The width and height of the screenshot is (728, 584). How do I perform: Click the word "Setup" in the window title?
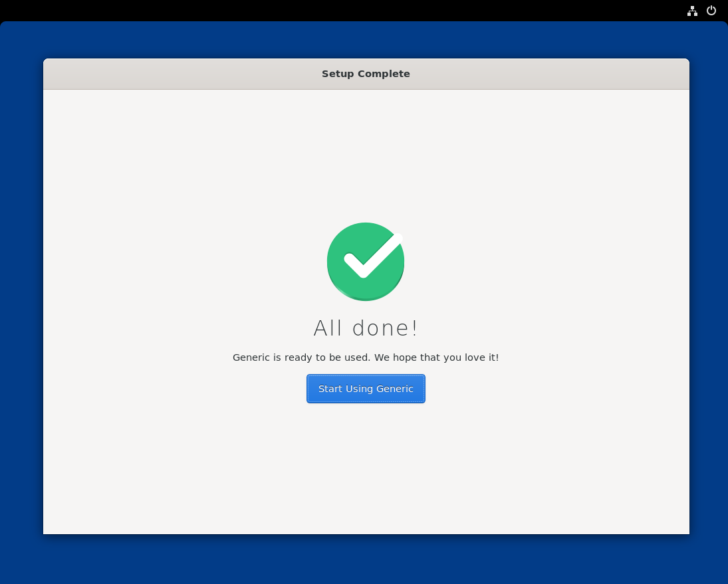click(x=338, y=74)
